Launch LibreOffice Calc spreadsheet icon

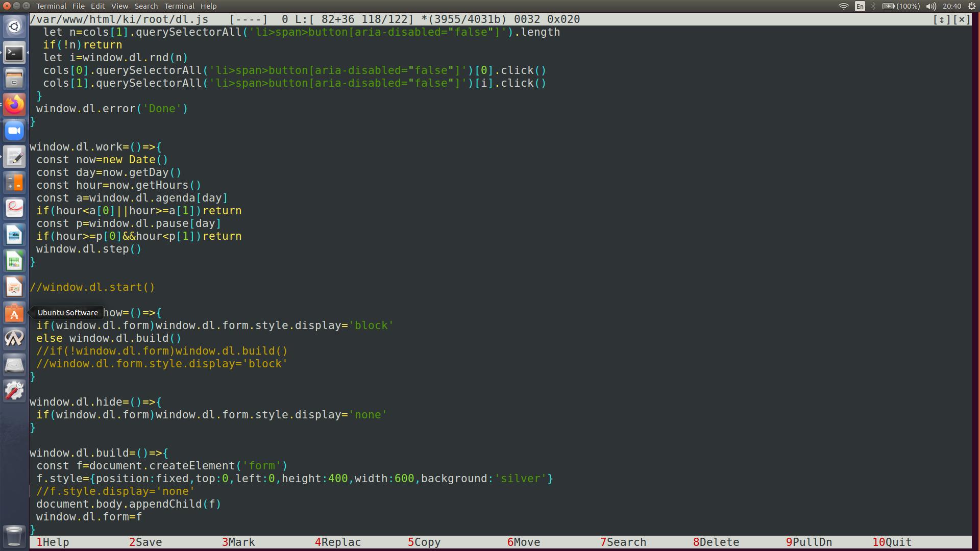tap(14, 261)
